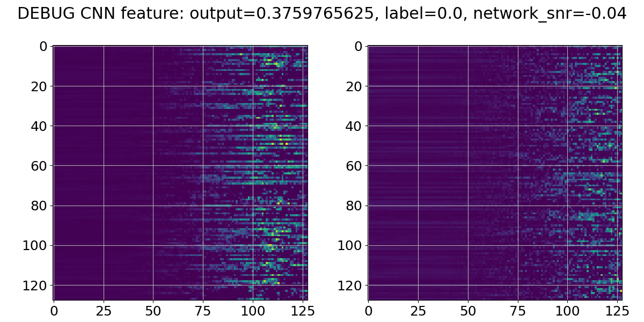The image size is (644, 322).
Task: Click the figure title starting 'DEBUG CNN feature'
Action: [322, 14]
